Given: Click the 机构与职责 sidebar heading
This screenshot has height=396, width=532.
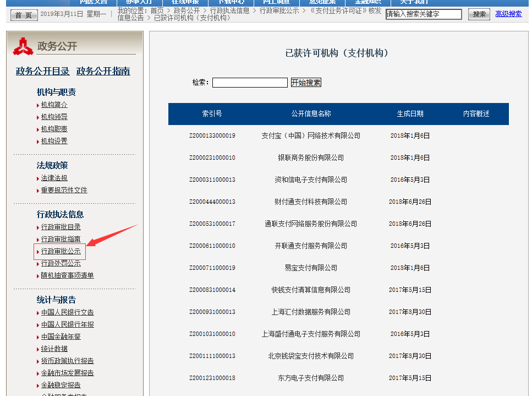Looking at the screenshot, I should [x=56, y=92].
